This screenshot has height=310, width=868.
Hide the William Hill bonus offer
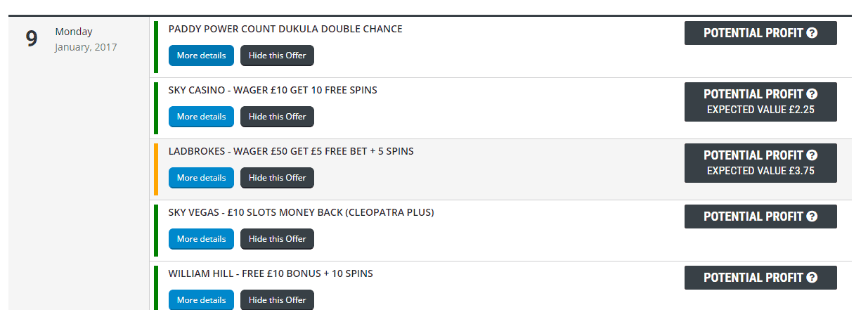click(x=277, y=300)
